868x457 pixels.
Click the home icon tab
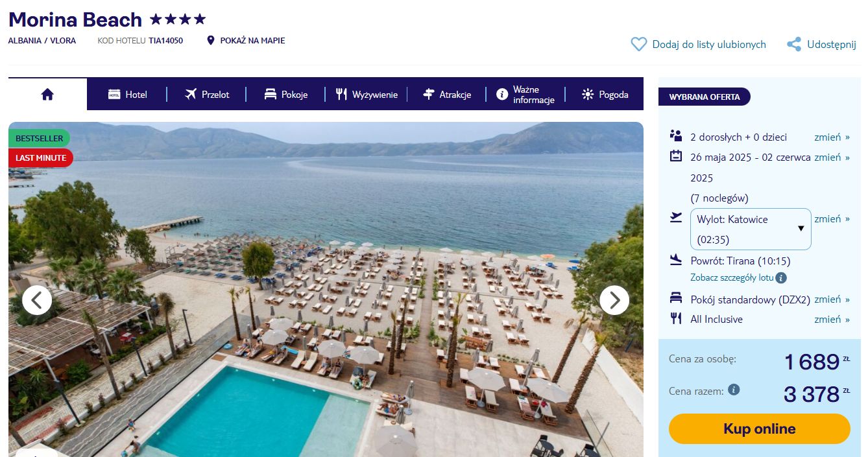[47, 95]
